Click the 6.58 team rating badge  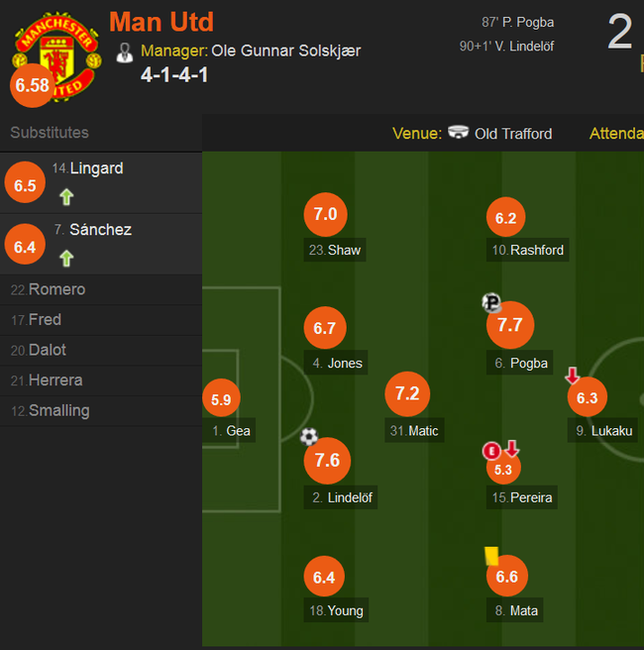[x=33, y=85]
